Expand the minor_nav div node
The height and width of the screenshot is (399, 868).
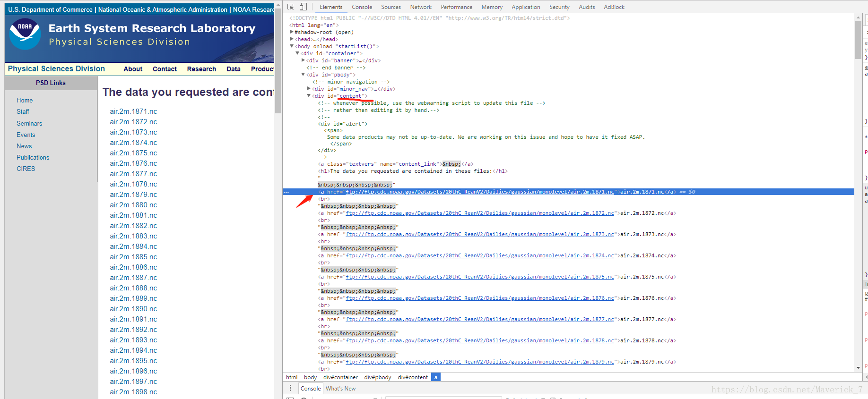[x=309, y=89]
